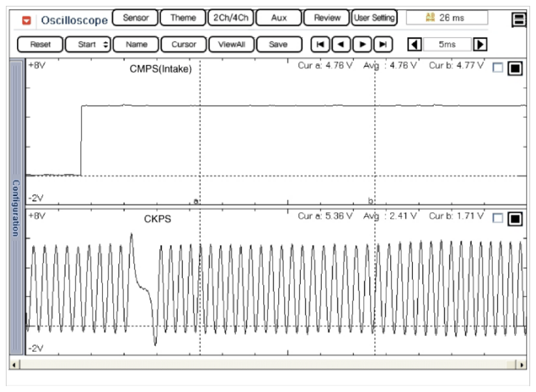Jump to first frame playback icon
Screen dimensions: 536x392
321,44
